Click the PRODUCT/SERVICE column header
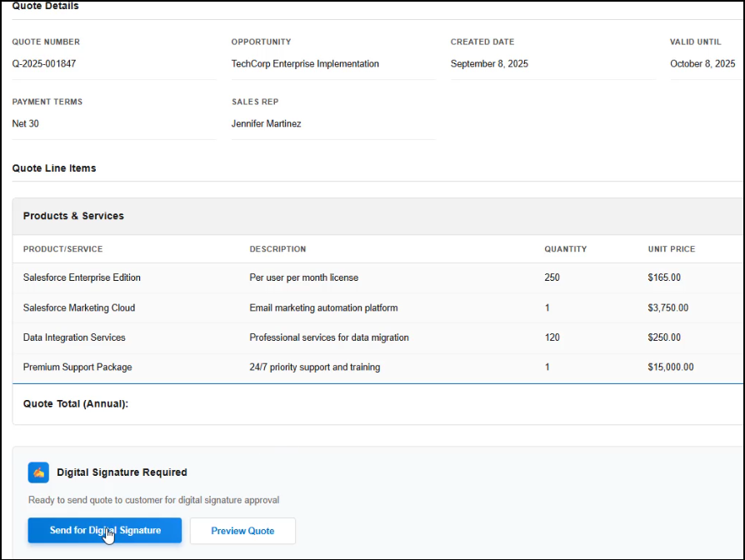Viewport: 745px width, 560px height. pyautogui.click(x=62, y=249)
